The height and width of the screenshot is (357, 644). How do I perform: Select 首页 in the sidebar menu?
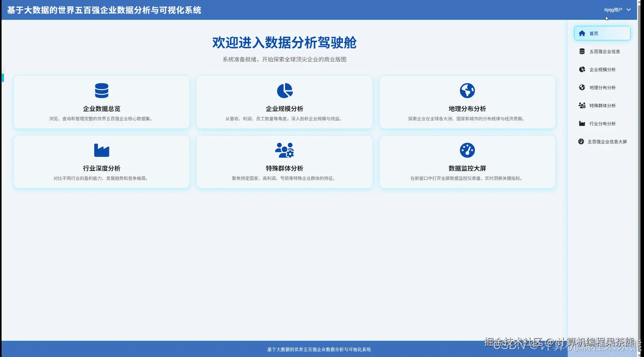click(602, 34)
